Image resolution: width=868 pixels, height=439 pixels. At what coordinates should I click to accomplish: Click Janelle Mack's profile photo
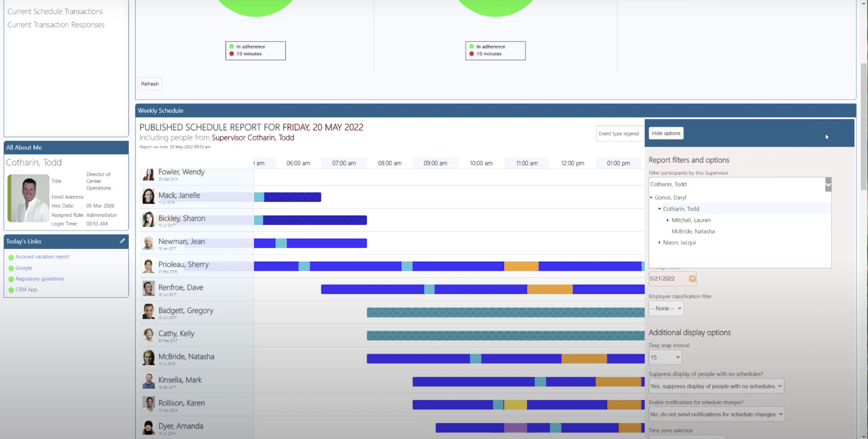pos(148,196)
